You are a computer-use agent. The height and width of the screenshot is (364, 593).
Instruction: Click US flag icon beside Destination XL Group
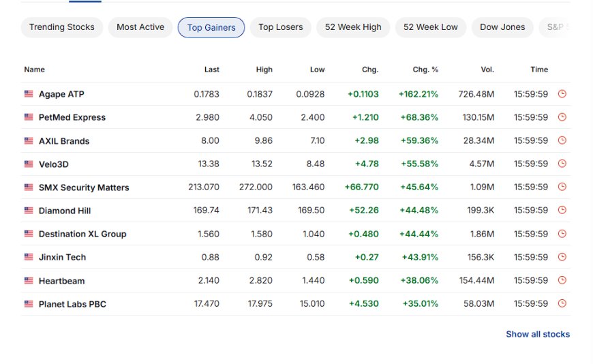click(x=29, y=234)
